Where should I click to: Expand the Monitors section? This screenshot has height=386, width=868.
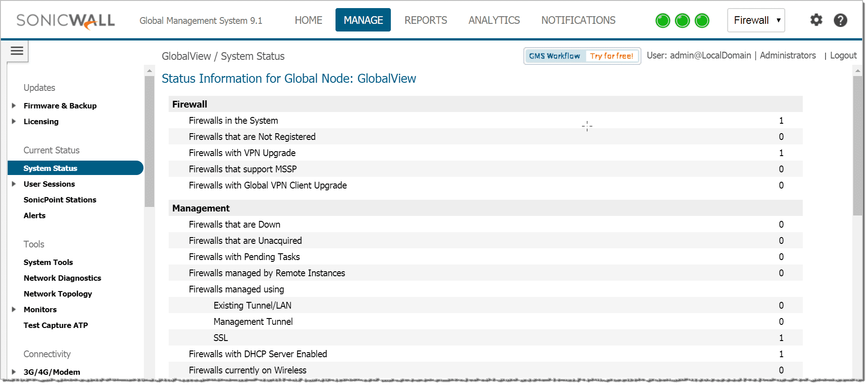[x=14, y=310]
